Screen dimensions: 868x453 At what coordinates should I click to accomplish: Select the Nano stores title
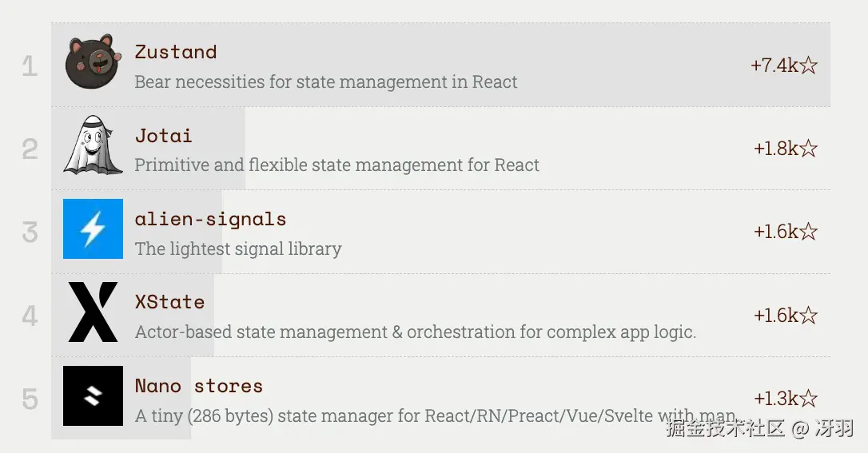pos(198,386)
